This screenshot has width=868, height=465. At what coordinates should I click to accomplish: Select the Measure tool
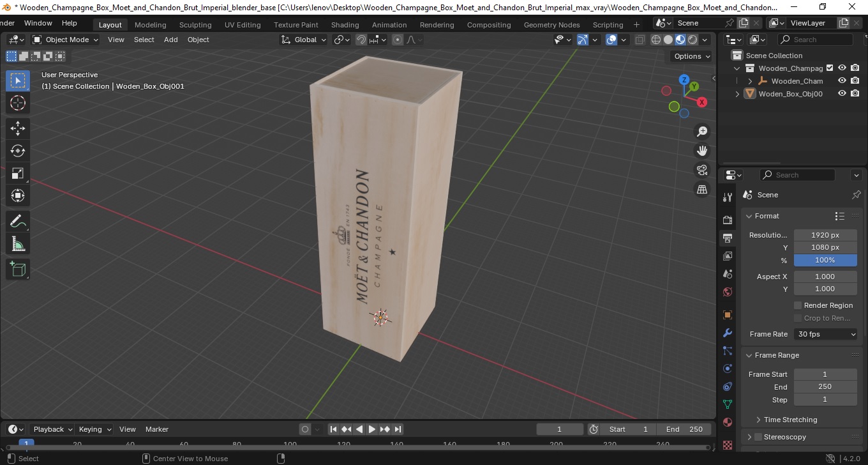[x=18, y=243]
